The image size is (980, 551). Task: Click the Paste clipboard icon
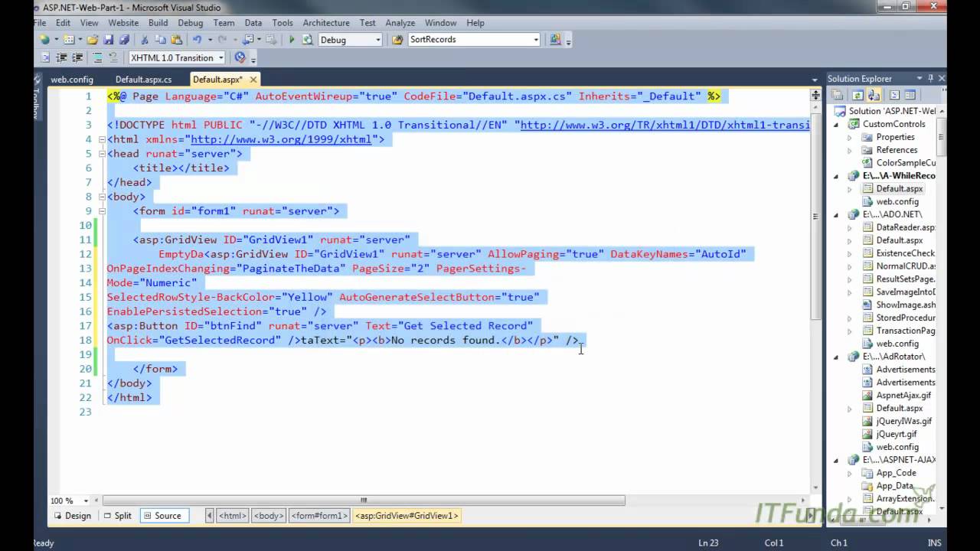(177, 40)
